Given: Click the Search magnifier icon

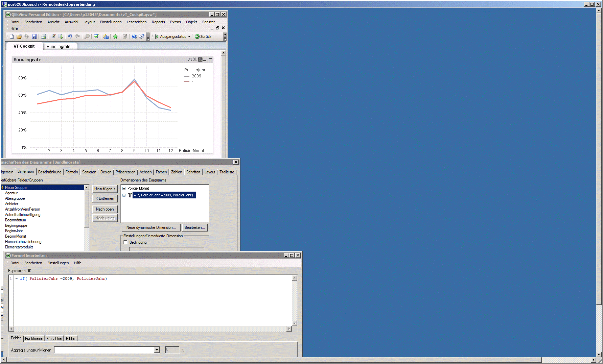Looking at the screenshot, I should pyautogui.click(x=87, y=37).
